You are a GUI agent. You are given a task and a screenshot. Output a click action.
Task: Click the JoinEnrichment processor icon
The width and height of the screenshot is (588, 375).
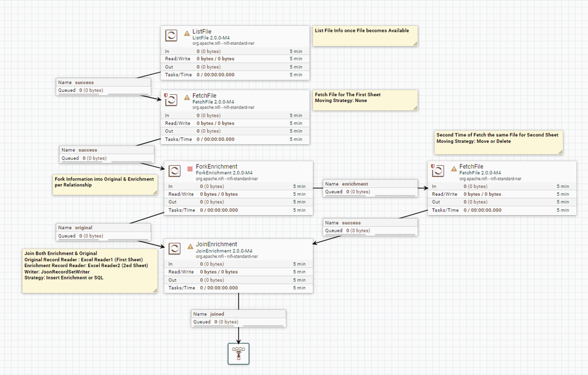174,248
